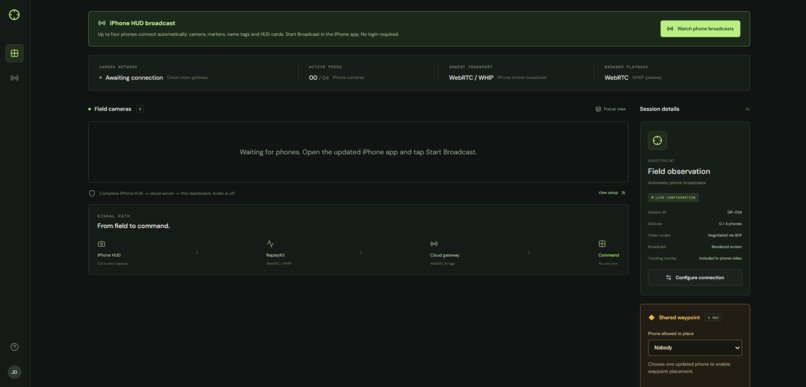Open the help question mark icon
Image resolution: width=806 pixels, height=387 pixels.
coord(14,347)
